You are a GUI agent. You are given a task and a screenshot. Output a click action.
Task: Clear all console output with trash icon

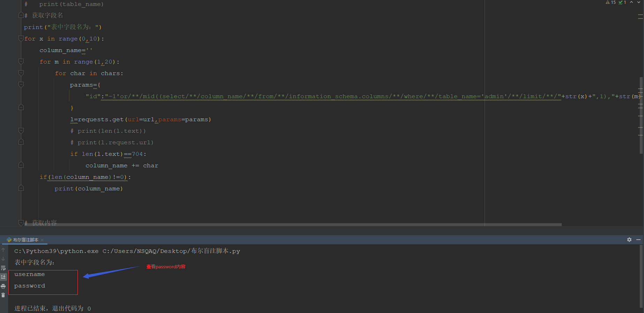coord(3,295)
